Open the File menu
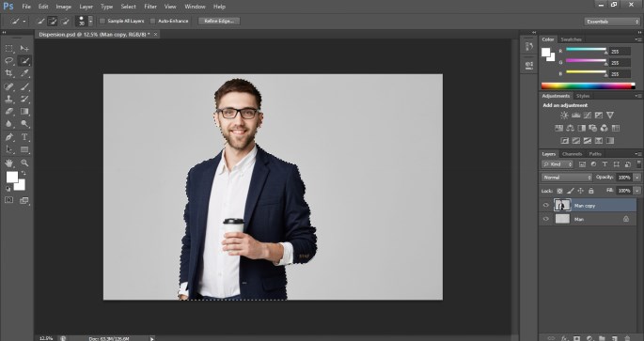644x341 pixels. click(x=26, y=7)
